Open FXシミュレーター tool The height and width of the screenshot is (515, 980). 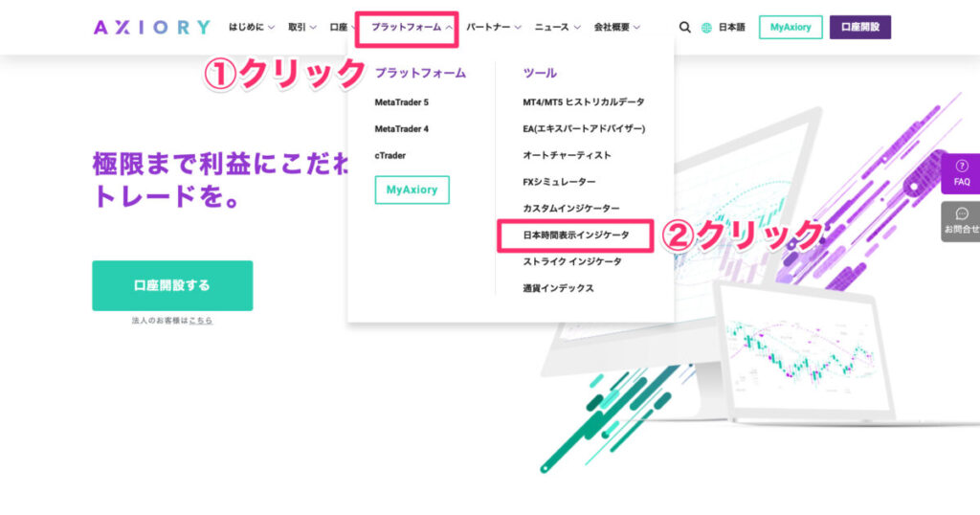tap(559, 182)
